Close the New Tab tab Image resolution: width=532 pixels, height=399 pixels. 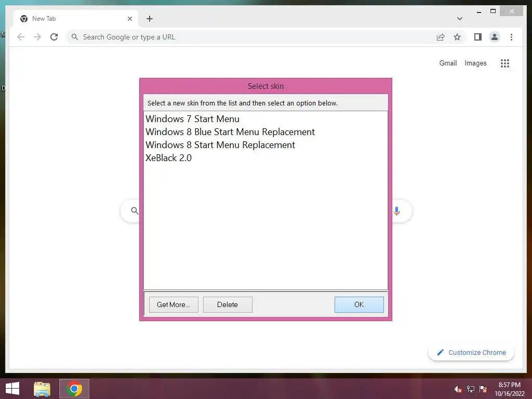pos(129,19)
